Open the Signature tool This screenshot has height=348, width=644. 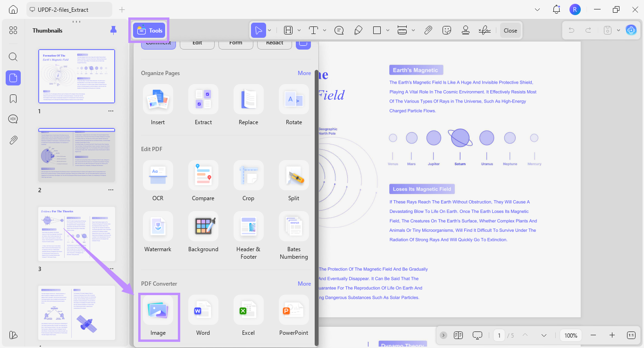[485, 30]
